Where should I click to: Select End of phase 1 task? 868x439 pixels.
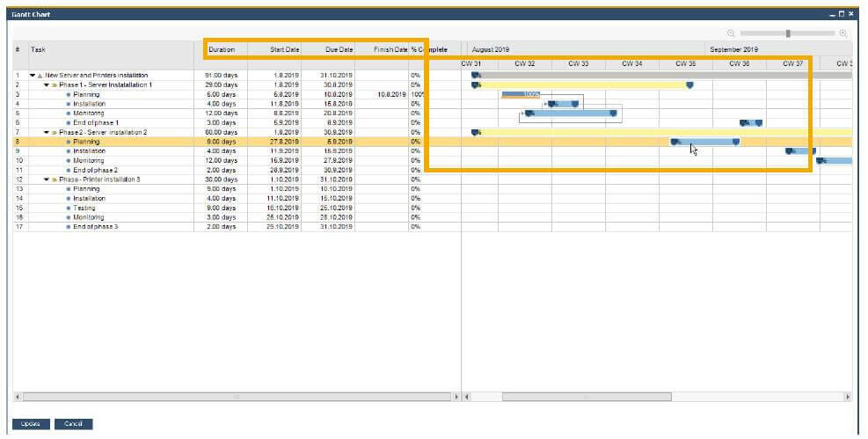(96, 123)
